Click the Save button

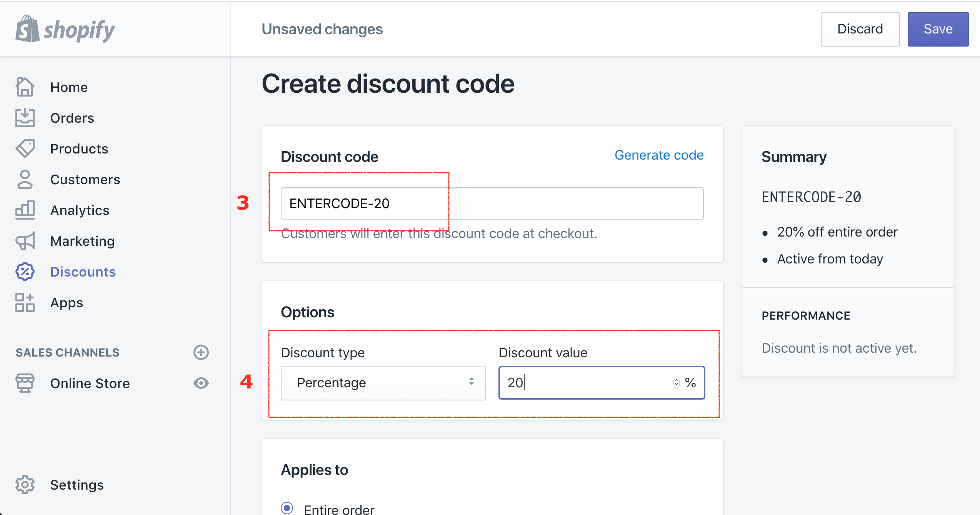pos(938,29)
